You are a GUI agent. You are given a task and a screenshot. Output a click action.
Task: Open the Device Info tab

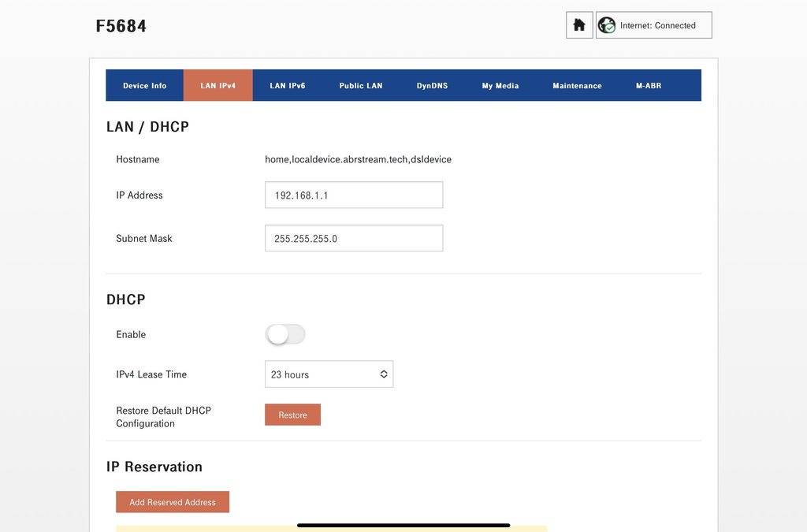click(145, 85)
